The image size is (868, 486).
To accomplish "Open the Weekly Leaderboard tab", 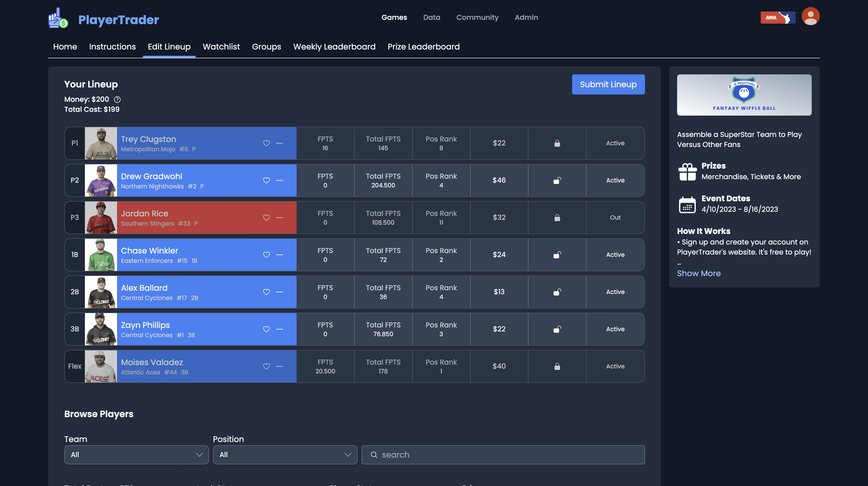I will pos(334,47).
